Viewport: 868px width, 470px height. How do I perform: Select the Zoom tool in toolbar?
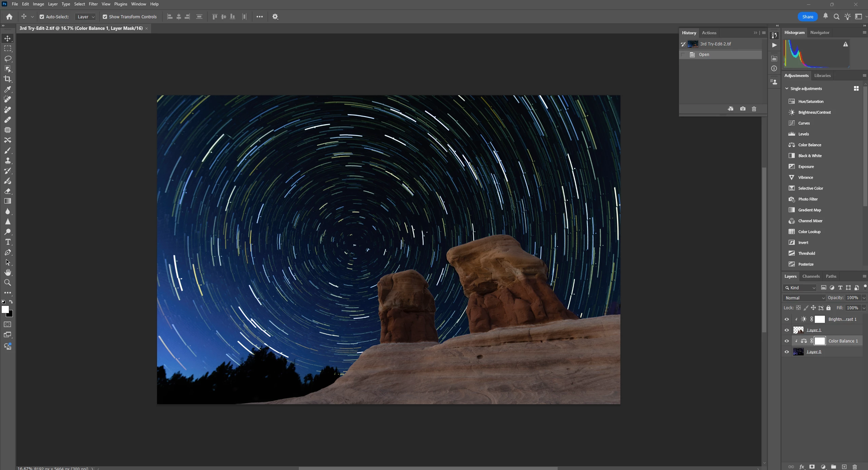[7, 283]
